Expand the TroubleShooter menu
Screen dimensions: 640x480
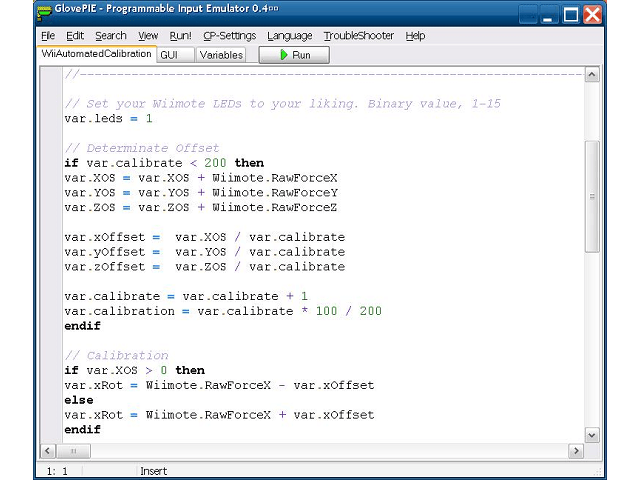pyautogui.click(x=359, y=36)
